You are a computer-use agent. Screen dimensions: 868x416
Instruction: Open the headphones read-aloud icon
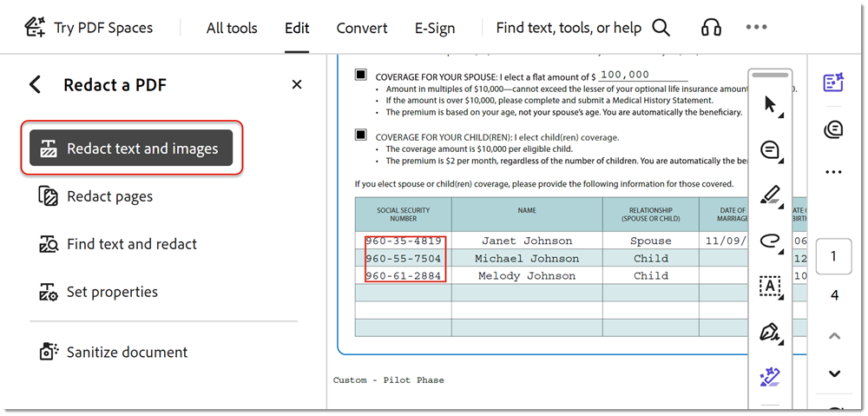point(711,27)
